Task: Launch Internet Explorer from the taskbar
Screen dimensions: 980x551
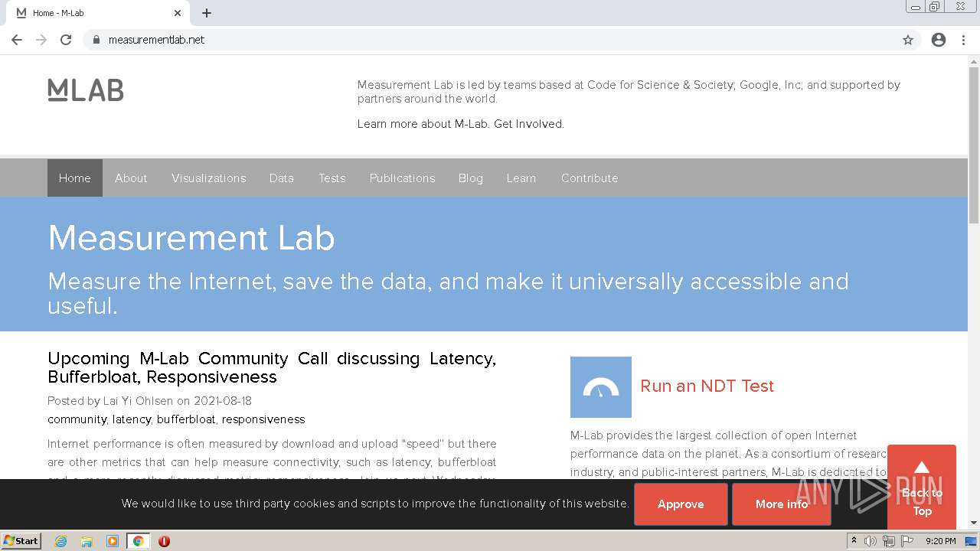Action: coord(61,541)
